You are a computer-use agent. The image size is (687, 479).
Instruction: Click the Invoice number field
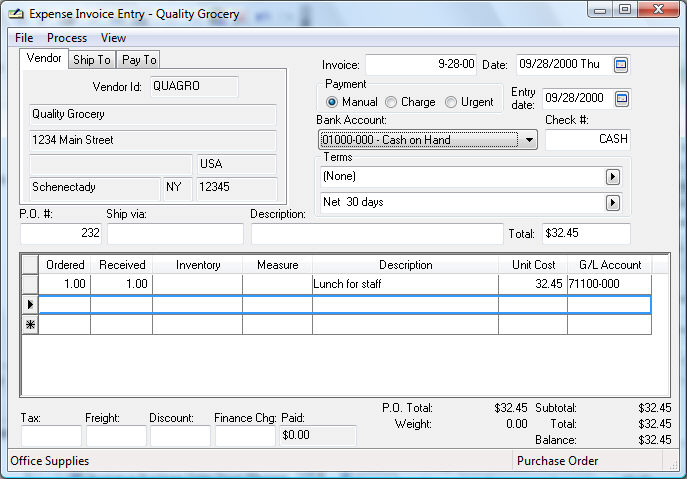pos(421,64)
